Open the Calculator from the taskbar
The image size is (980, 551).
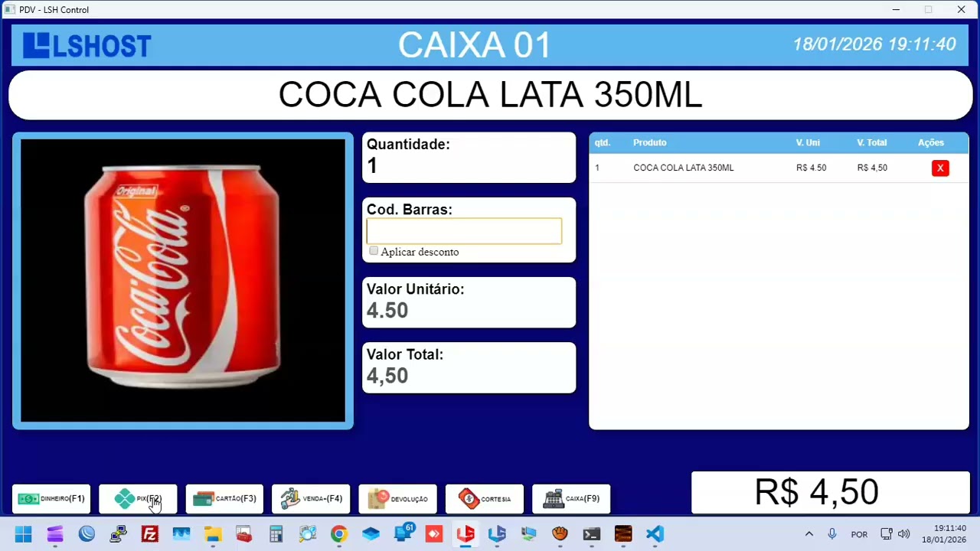276,534
